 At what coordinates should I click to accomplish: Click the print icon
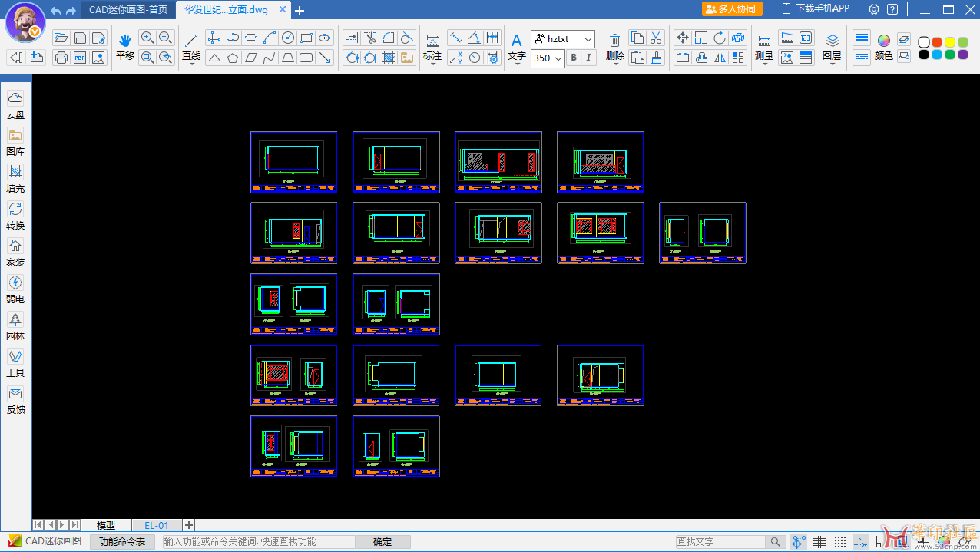[x=61, y=58]
